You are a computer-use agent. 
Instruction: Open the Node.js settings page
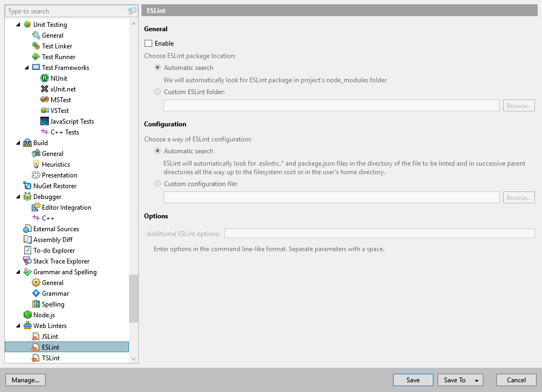tap(45, 315)
